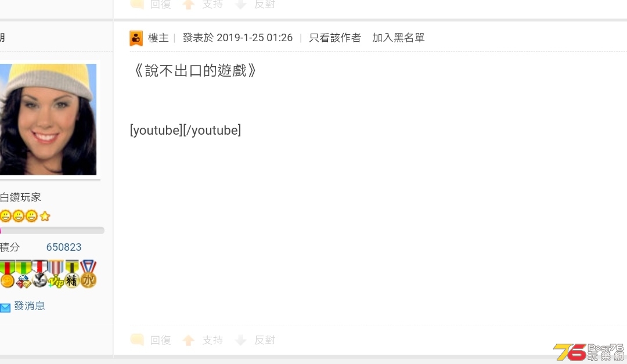
Task: Click the Post76 logo watermark
Action: tap(589, 352)
